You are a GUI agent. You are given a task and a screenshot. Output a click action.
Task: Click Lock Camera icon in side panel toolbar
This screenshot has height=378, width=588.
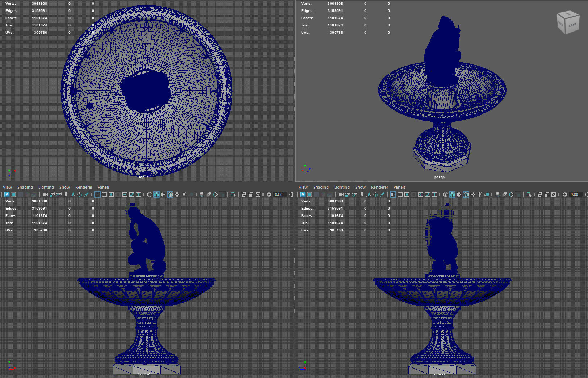[x=348, y=194]
